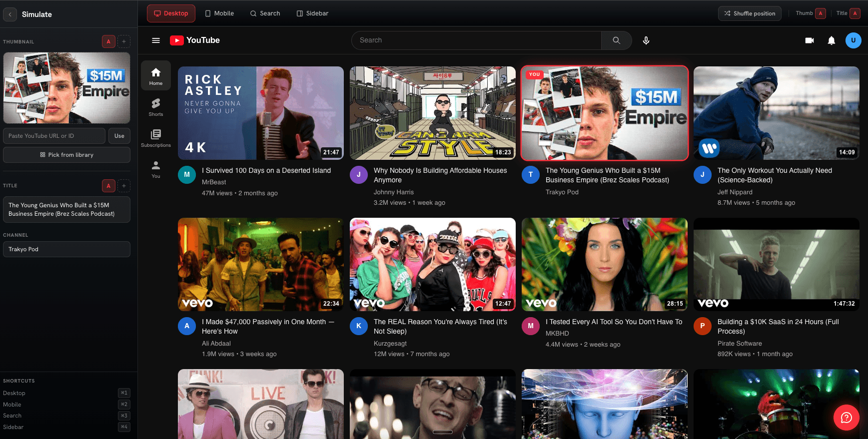868x439 pixels.
Task: Open the 14:09 workout video thumbnail
Action: point(777,113)
